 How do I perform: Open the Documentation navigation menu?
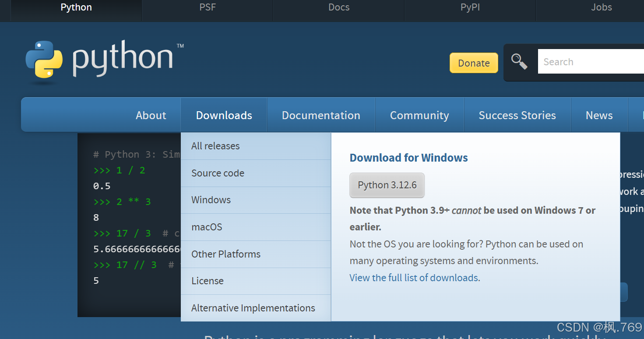tap(321, 115)
